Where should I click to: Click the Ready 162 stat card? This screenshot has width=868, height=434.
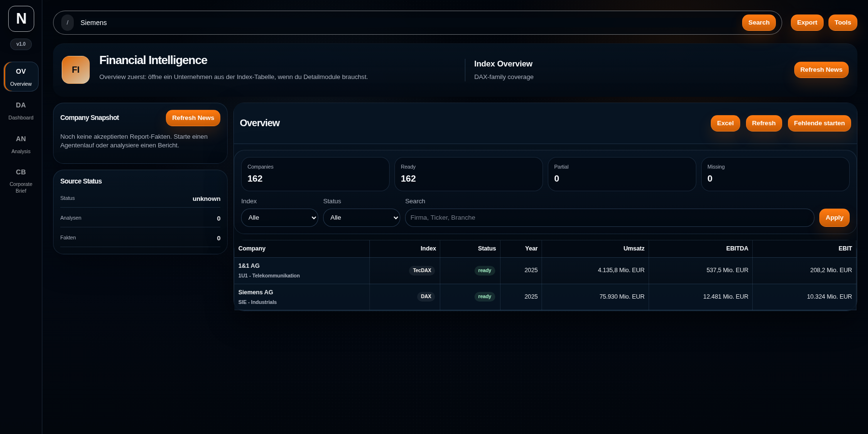coord(469,174)
